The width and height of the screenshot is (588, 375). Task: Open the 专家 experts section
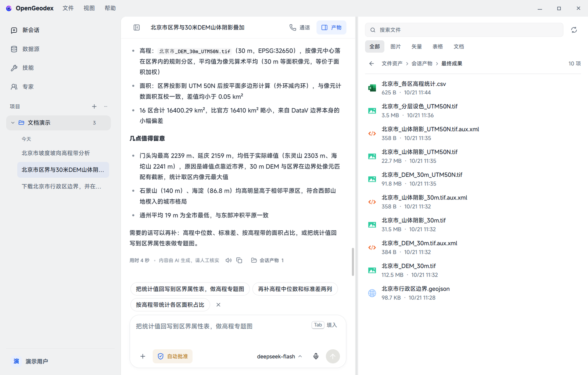point(22,87)
